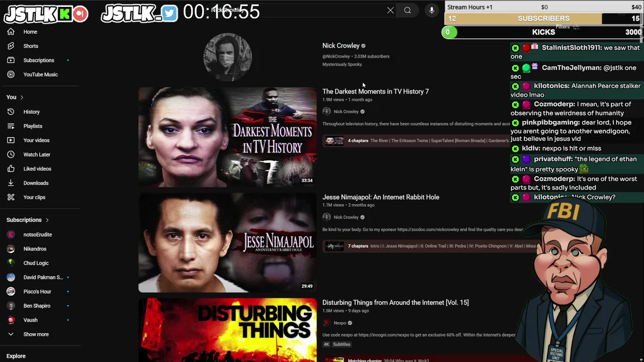Open notsoErudite channel avatar
Image resolution: width=644 pixels, height=362 pixels.
[x=11, y=235]
